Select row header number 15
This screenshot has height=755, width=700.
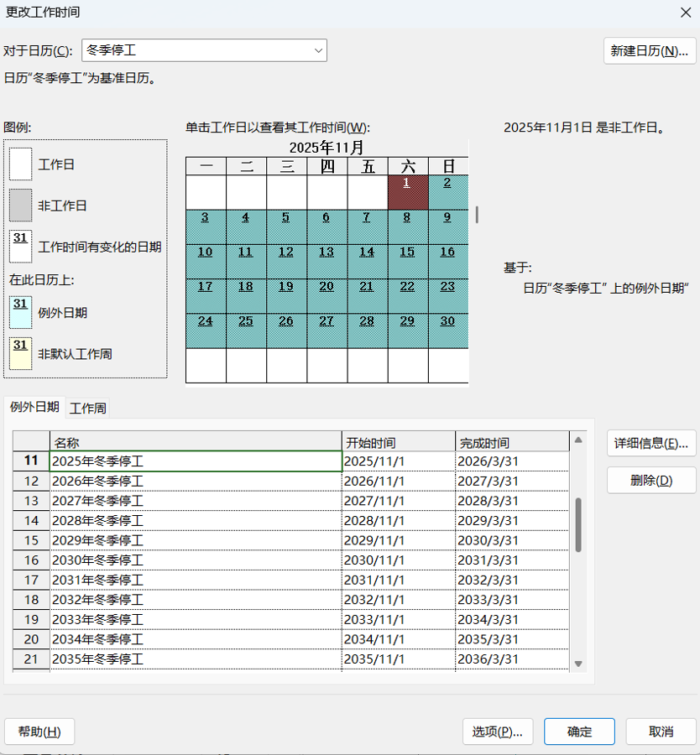click(x=31, y=540)
